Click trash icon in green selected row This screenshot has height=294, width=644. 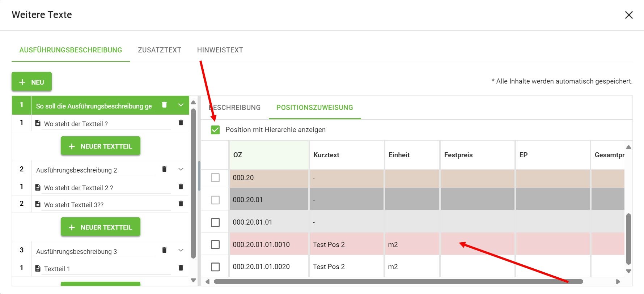[x=164, y=105]
